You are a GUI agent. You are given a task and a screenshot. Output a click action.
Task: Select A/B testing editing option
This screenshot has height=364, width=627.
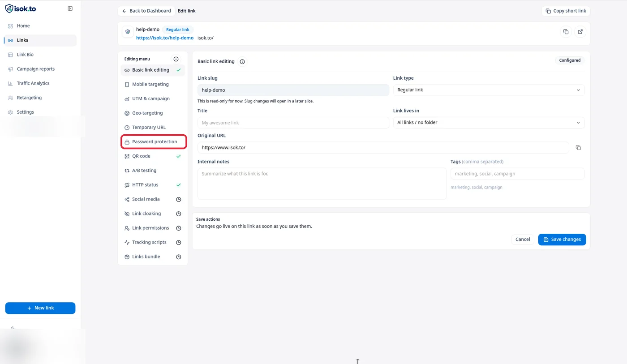coord(153,171)
